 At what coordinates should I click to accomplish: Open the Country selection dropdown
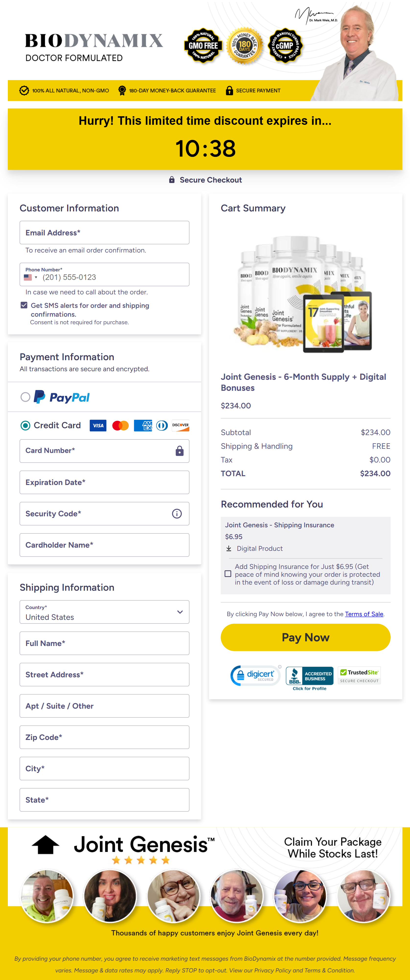(x=180, y=612)
